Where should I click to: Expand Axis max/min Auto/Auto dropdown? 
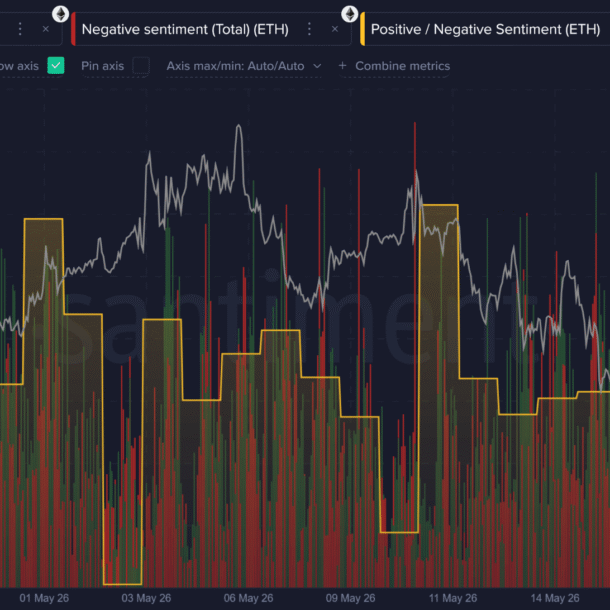[244, 66]
